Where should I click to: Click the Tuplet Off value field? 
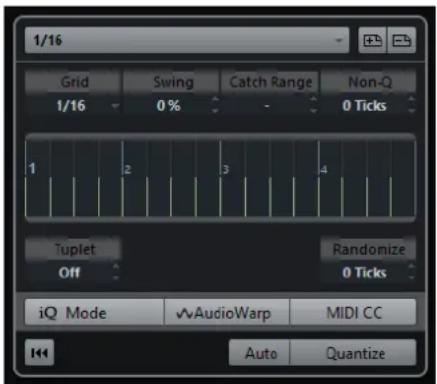(x=69, y=273)
